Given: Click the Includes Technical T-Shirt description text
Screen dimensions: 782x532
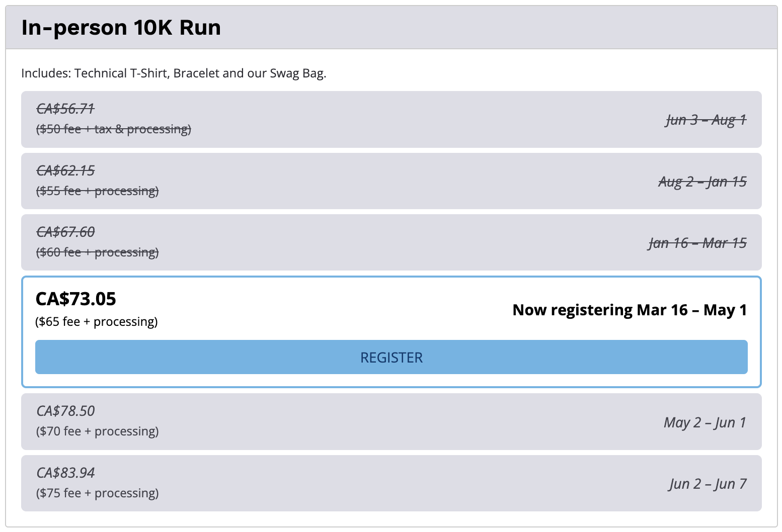Looking at the screenshot, I should [x=174, y=73].
